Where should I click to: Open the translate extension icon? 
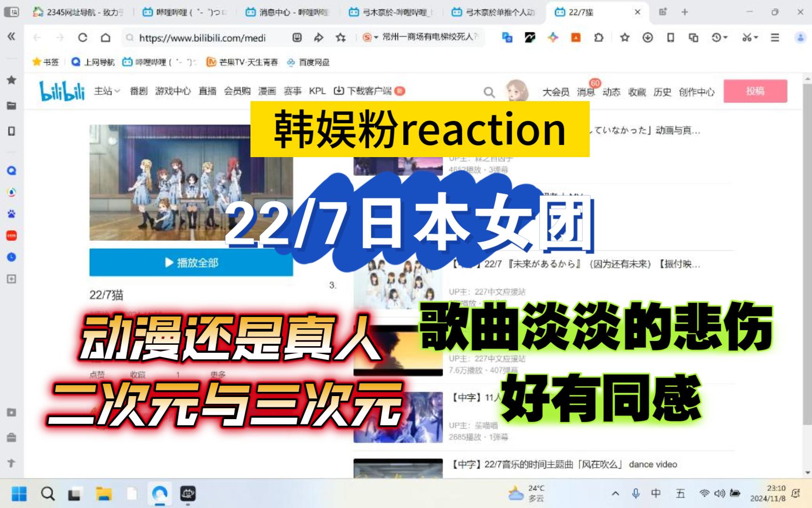[x=507, y=38]
